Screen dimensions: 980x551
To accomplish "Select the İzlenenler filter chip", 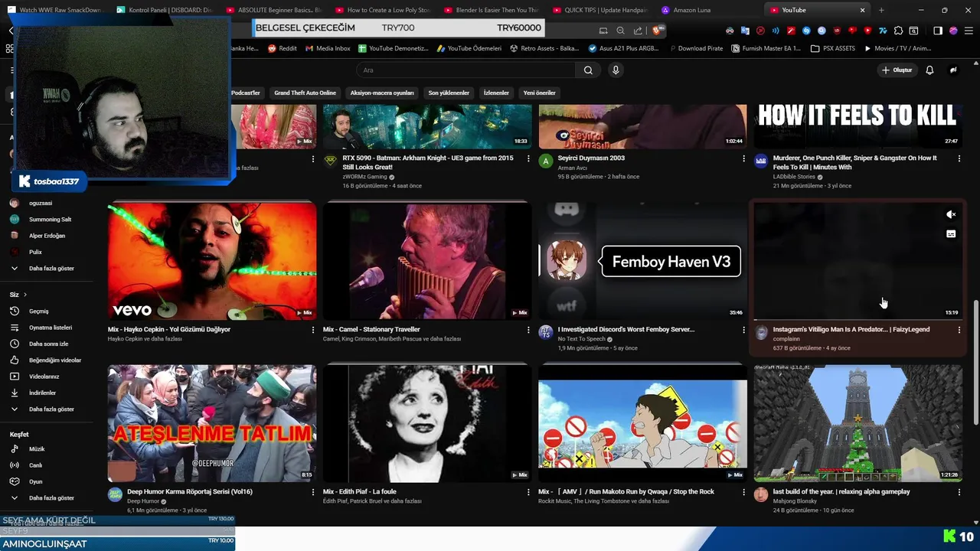I will tap(496, 93).
